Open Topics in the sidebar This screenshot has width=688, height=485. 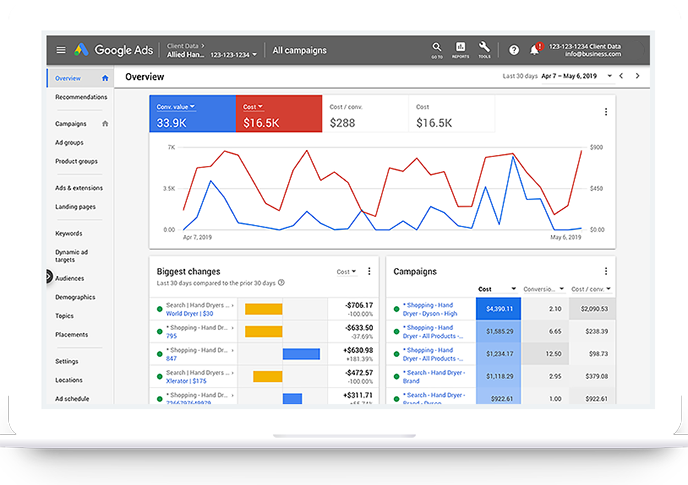click(64, 316)
